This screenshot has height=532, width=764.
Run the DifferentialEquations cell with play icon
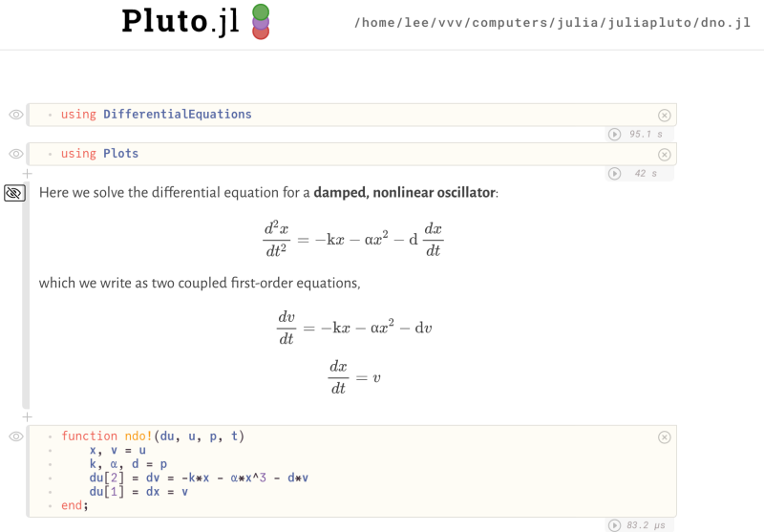point(615,135)
